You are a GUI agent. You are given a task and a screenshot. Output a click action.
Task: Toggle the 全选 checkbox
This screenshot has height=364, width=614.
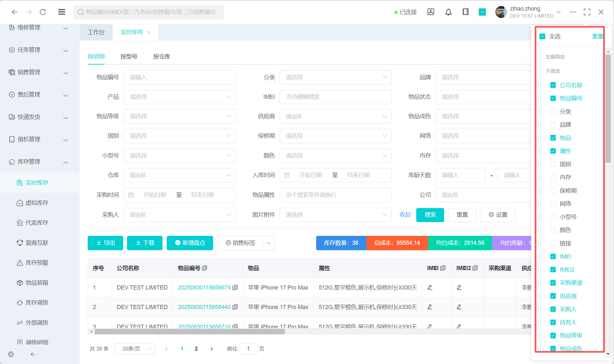point(542,36)
